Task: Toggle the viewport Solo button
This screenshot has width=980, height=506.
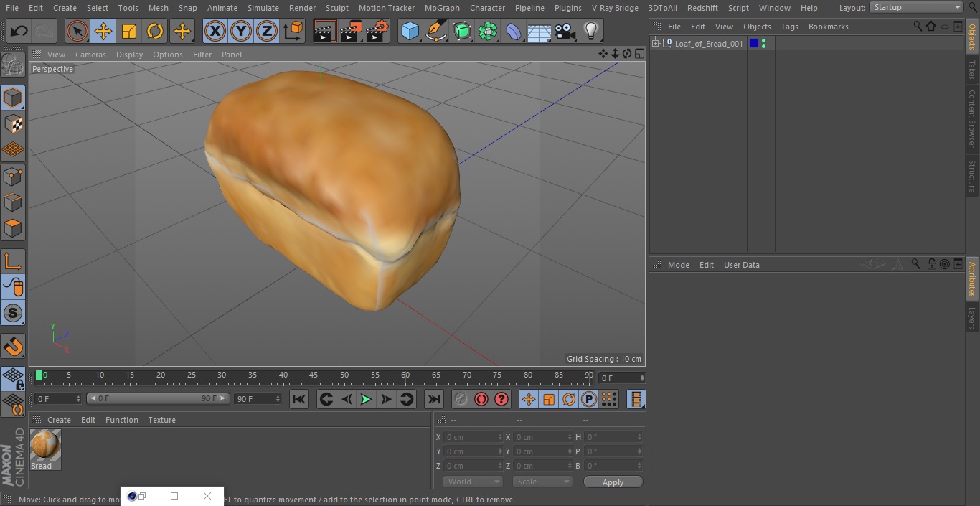Action: tap(13, 313)
